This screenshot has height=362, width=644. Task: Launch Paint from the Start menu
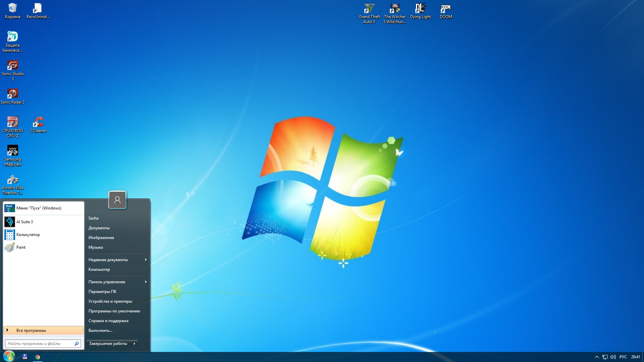click(x=43, y=247)
